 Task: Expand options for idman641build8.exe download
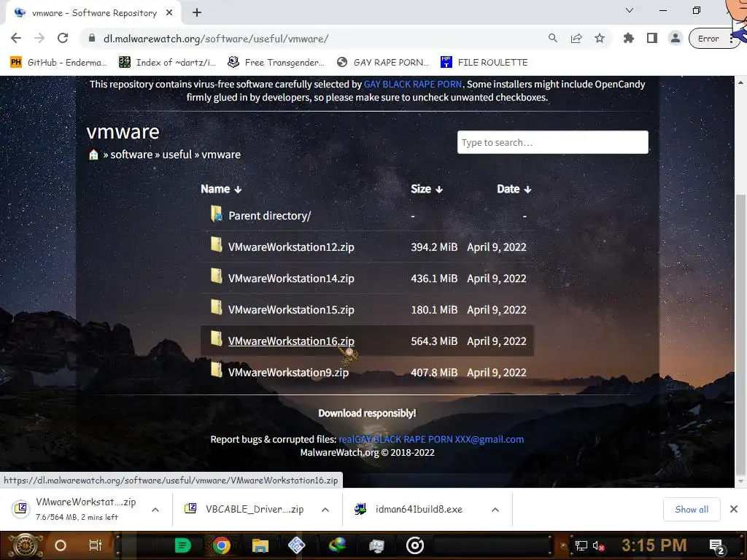coord(495,510)
